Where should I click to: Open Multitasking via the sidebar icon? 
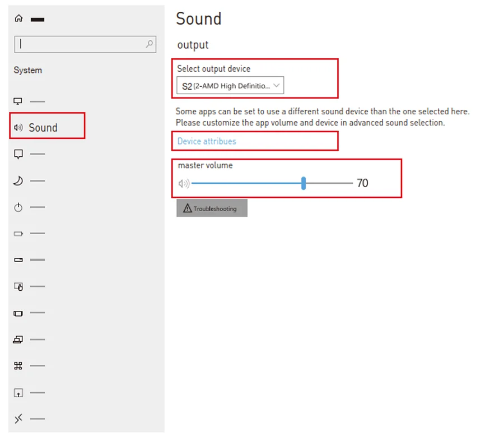pos(18,313)
